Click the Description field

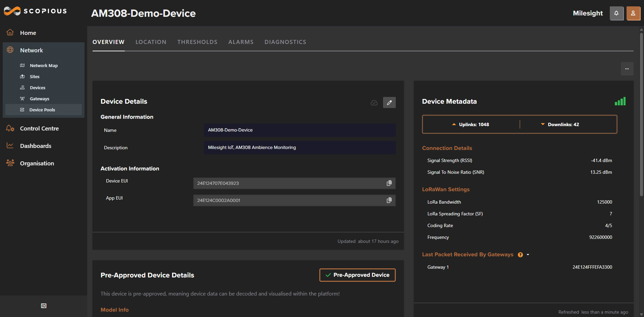[300, 148]
